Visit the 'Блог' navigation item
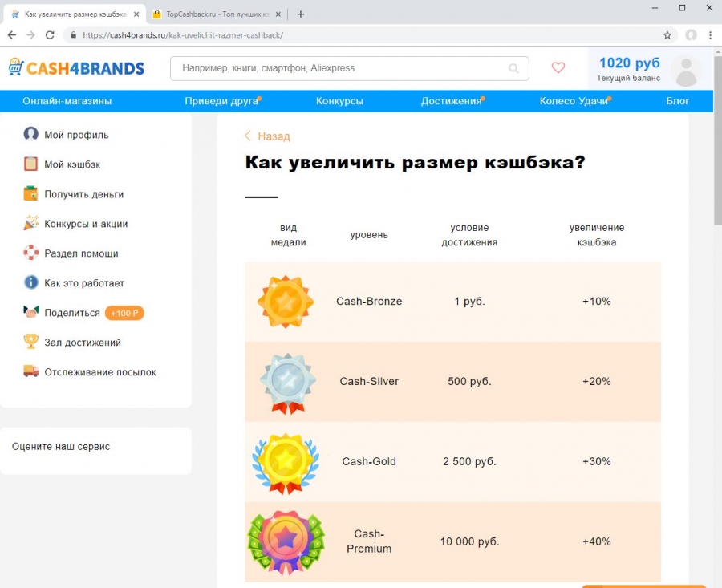Screen dimensions: 722x588 tap(677, 101)
